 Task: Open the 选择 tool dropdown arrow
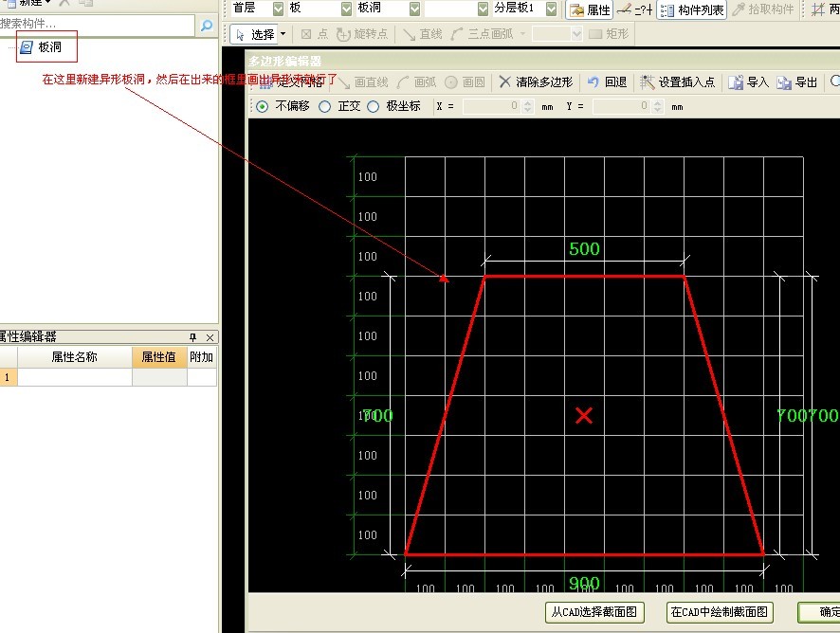(283, 34)
